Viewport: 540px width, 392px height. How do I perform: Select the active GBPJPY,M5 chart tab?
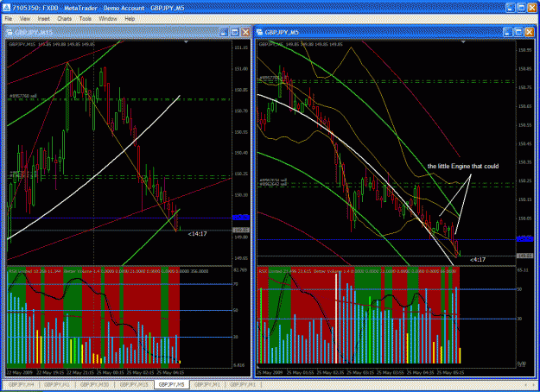(172, 385)
